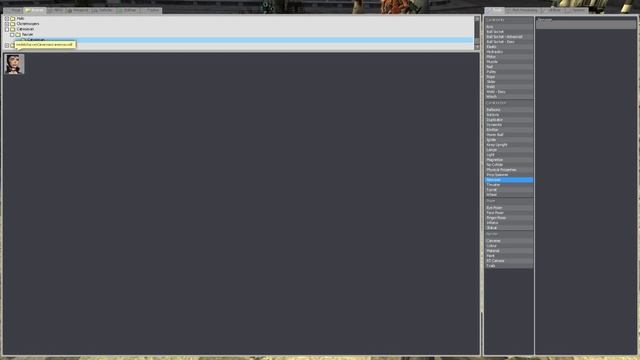640x360 pixels.
Task: Pick the Hydraulic constraint tool
Action: (x=509, y=52)
